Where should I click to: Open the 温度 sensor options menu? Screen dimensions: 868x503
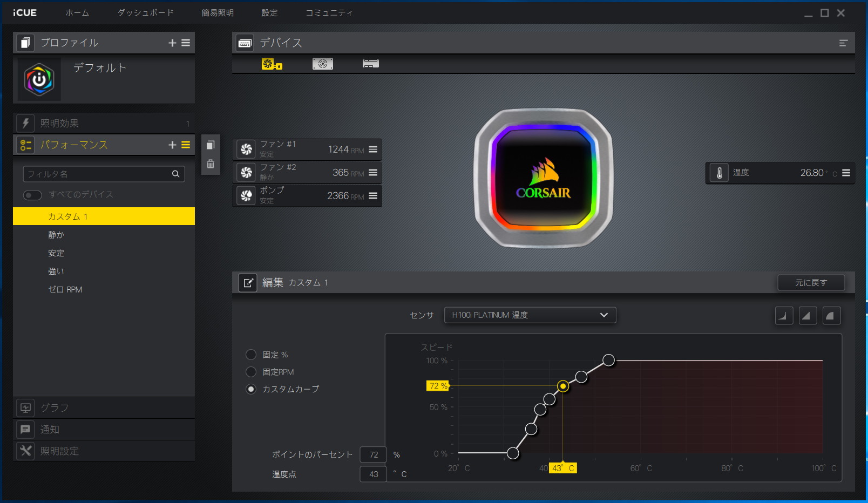(x=846, y=173)
